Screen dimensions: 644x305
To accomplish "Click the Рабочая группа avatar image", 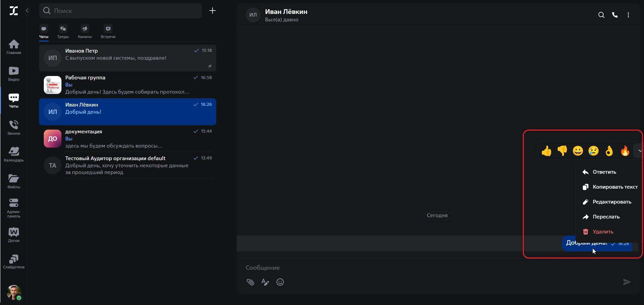I will coord(53,85).
